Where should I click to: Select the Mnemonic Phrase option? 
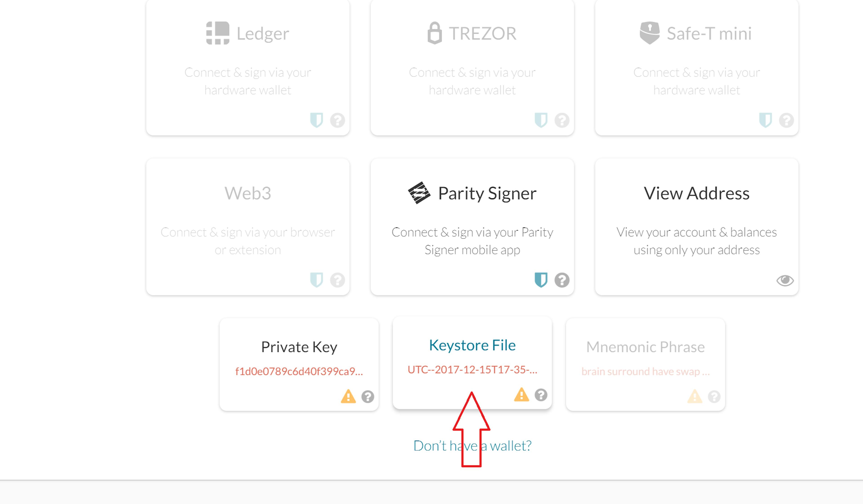pyautogui.click(x=645, y=364)
